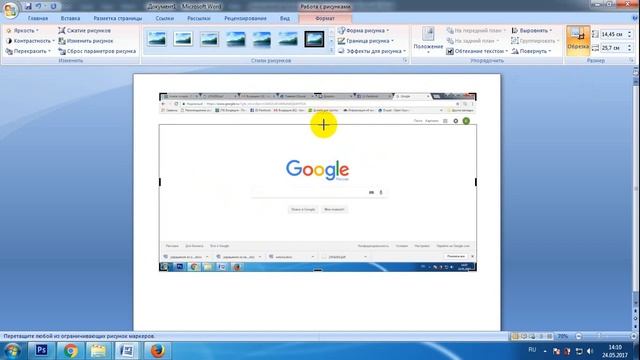Select Full Screen Reading view in status bar

click(x=524, y=336)
